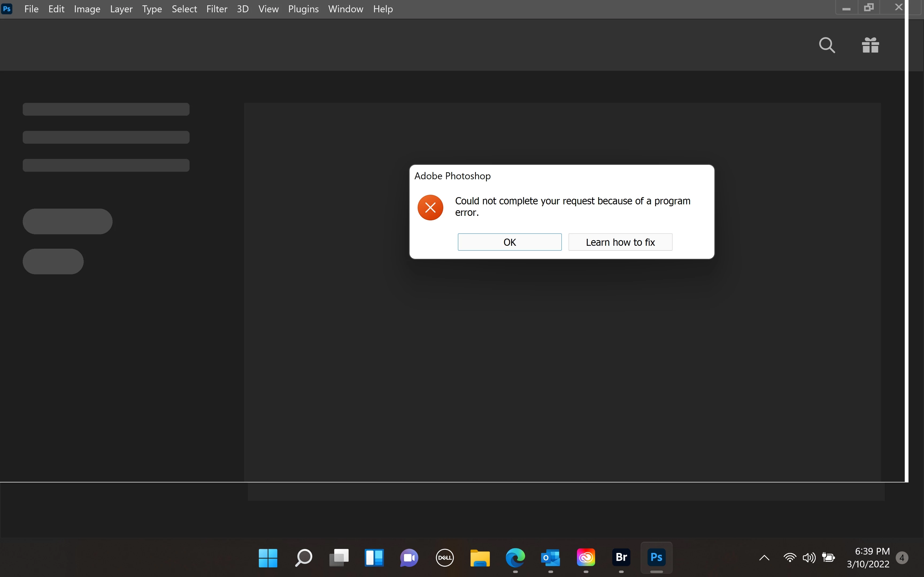Click the Ps logo in menu bar
Image resolution: width=924 pixels, height=577 pixels.
click(x=7, y=9)
